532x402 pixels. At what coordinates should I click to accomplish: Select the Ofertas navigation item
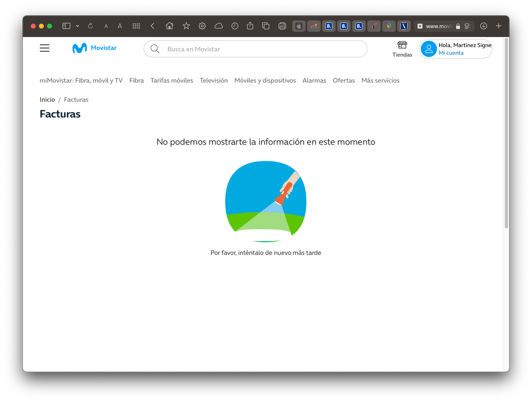click(343, 80)
